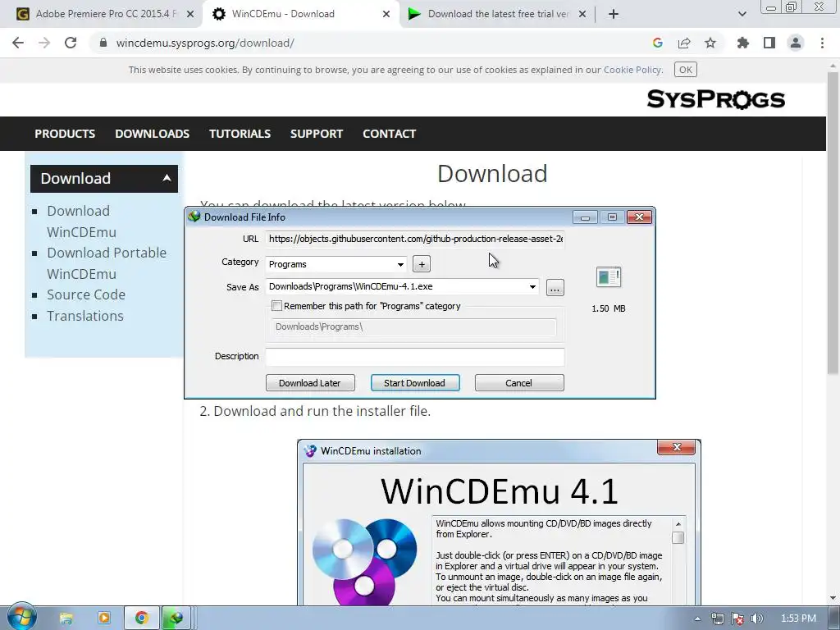Open the Chrome extensions puzzle icon
Viewport: 840px width, 630px height.
coord(743,43)
